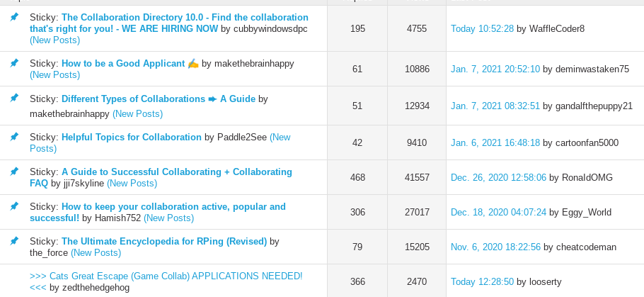The width and height of the screenshot is (644, 297).
Task: Click the pin icon beside How to be a Good Applicant
Action: pos(14,63)
